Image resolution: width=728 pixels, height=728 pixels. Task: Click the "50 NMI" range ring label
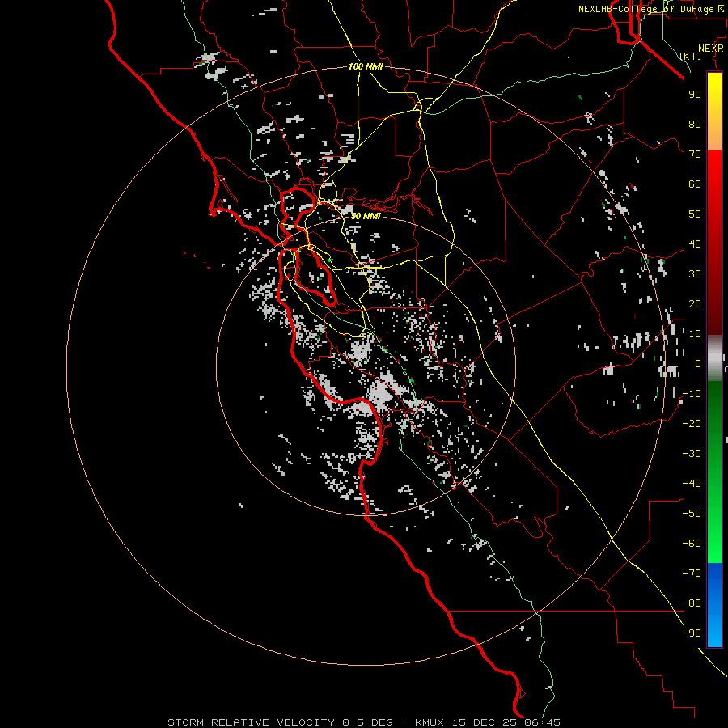[x=366, y=216]
